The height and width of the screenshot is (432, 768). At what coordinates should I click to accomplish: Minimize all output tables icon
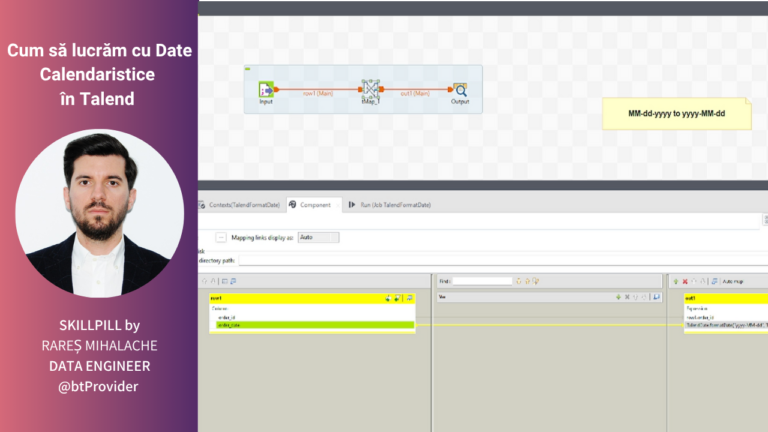[714, 281]
